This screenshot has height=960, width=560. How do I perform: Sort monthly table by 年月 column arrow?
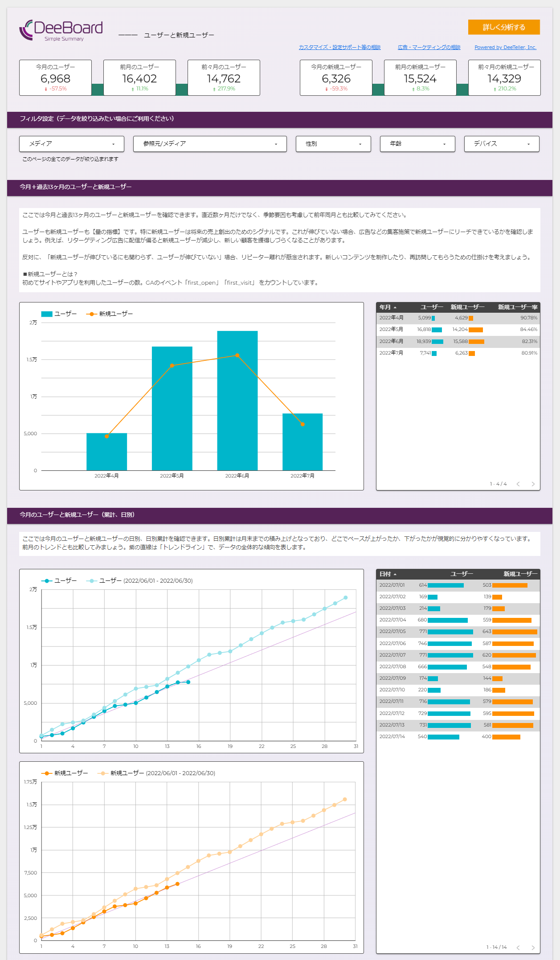tap(395, 307)
